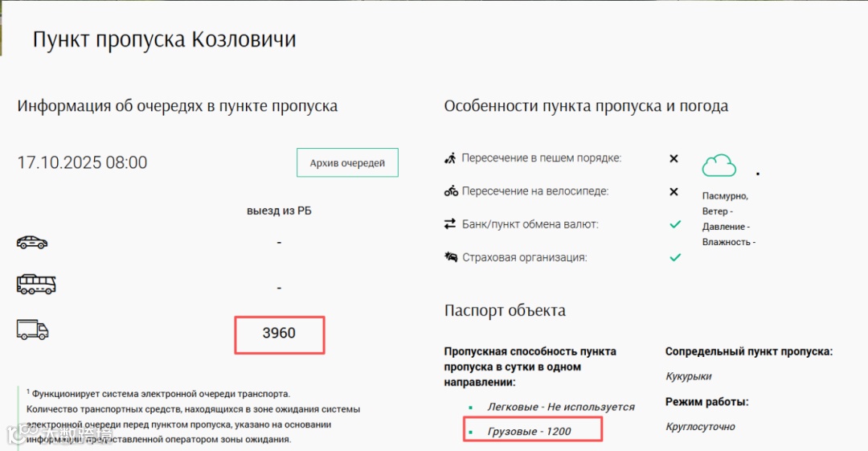Click the bicycle crossing icon

(451, 191)
